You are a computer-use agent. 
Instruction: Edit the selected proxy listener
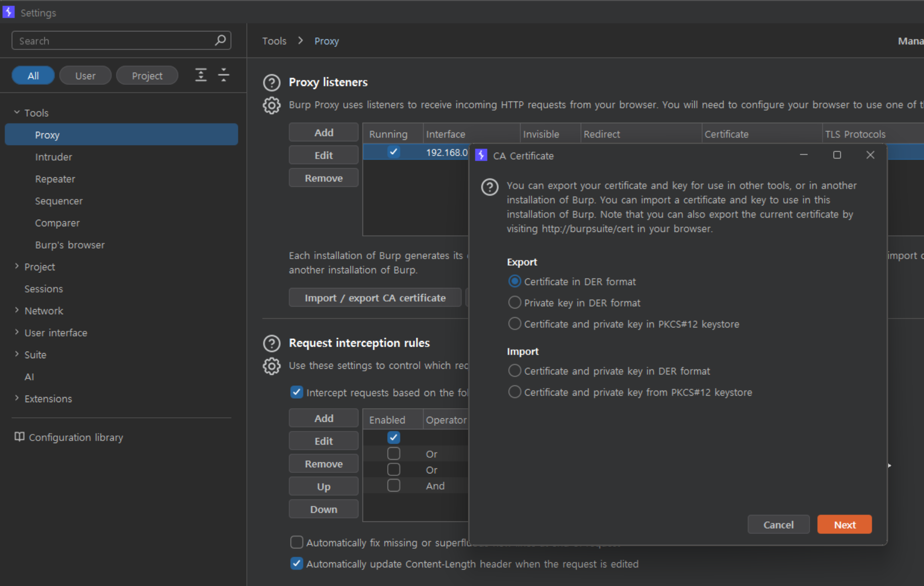coord(324,155)
